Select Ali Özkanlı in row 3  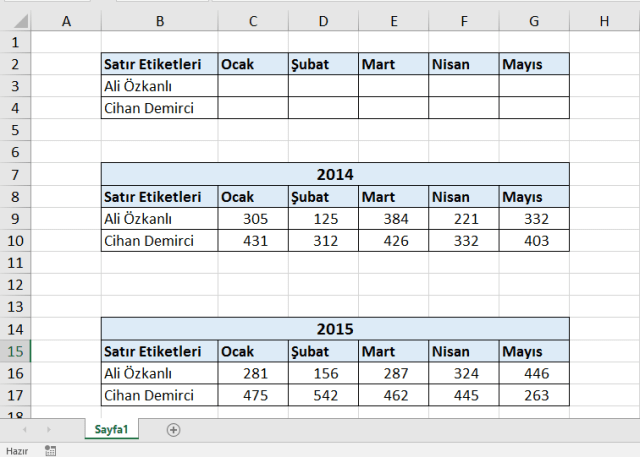click(x=160, y=86)
